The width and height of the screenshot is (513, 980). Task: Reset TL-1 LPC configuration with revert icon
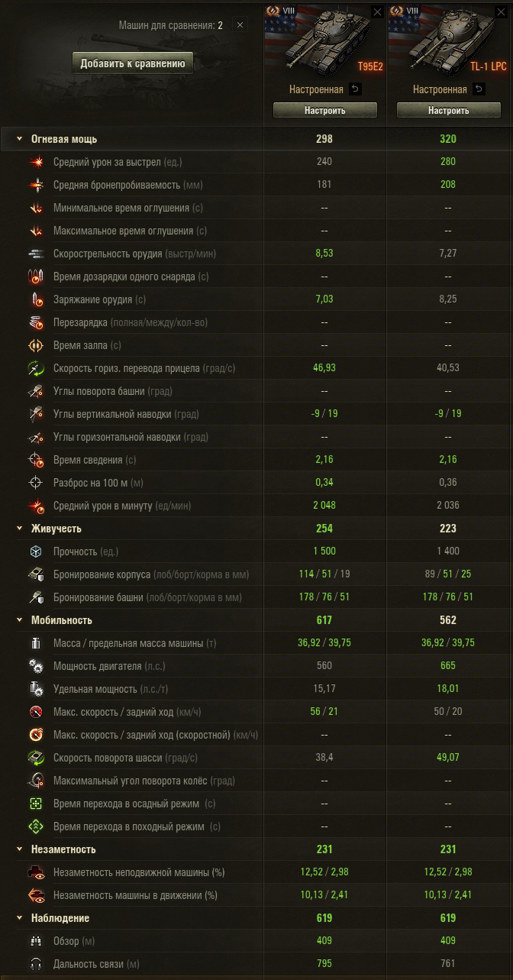[x=479, y=89]
